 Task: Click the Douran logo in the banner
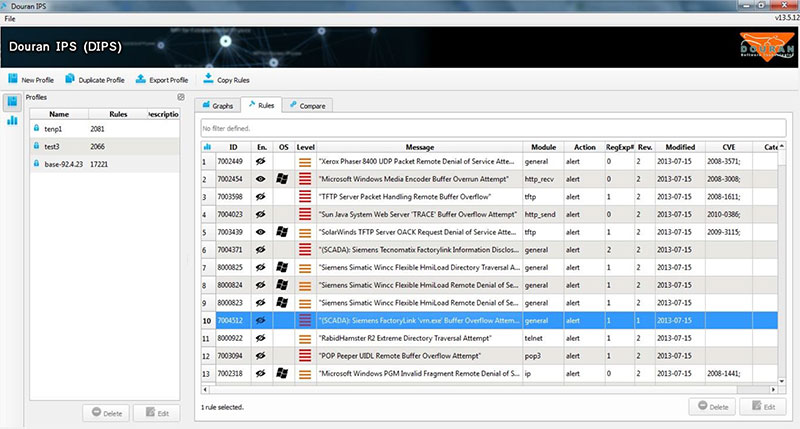(767, 47)
